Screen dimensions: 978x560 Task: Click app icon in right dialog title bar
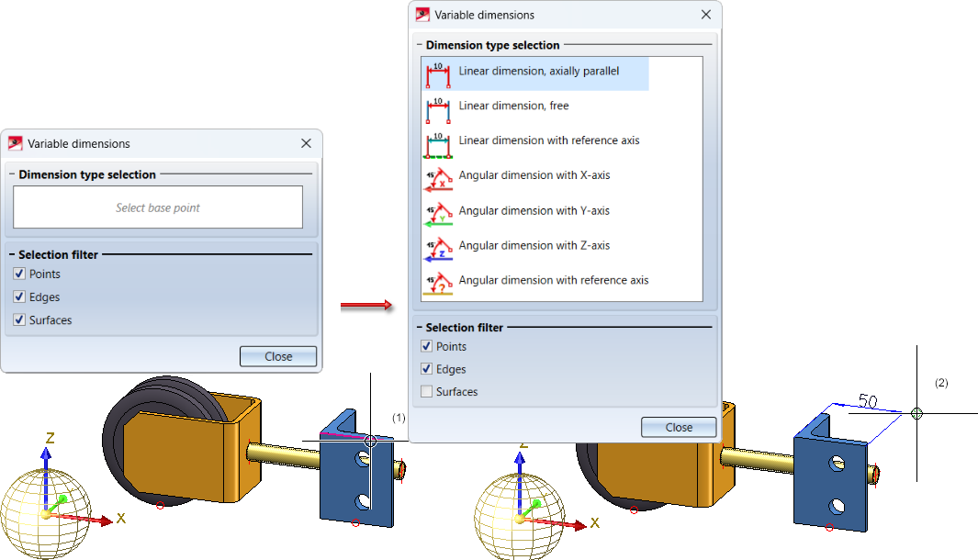(422, 15)
